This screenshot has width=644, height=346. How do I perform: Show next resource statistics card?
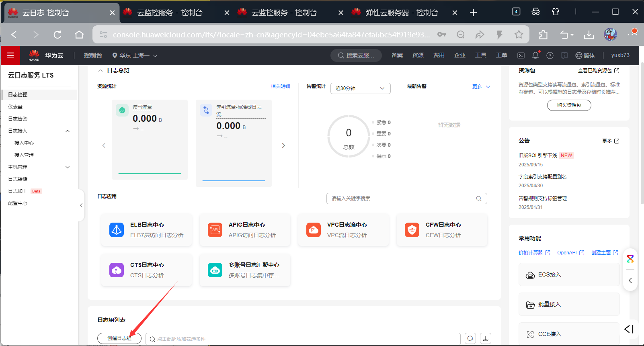(x=283, y=145)
